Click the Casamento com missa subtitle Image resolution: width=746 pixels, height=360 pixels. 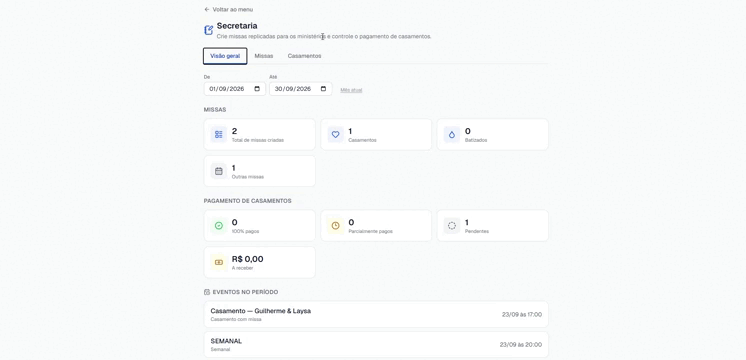pyautogui.click(x=236, y=320)
